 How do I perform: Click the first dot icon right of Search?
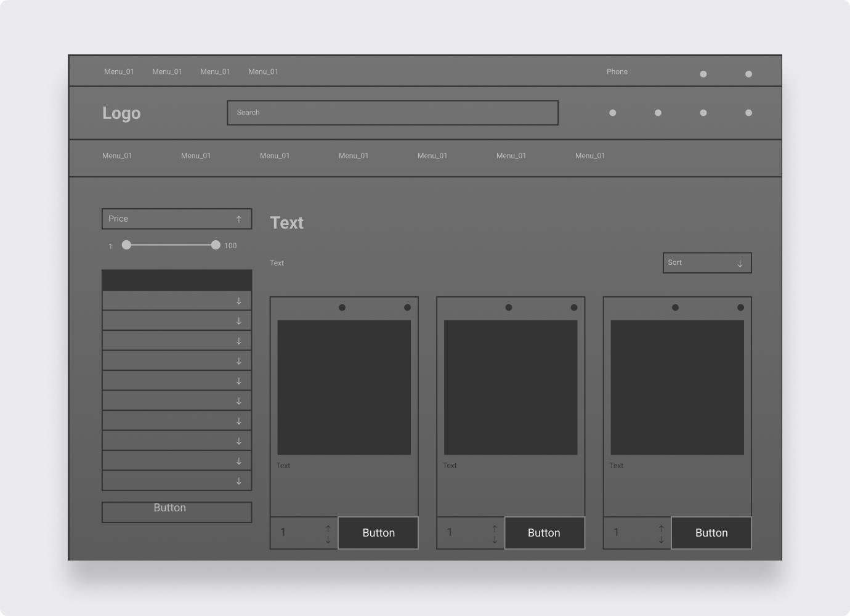(612, 113)
